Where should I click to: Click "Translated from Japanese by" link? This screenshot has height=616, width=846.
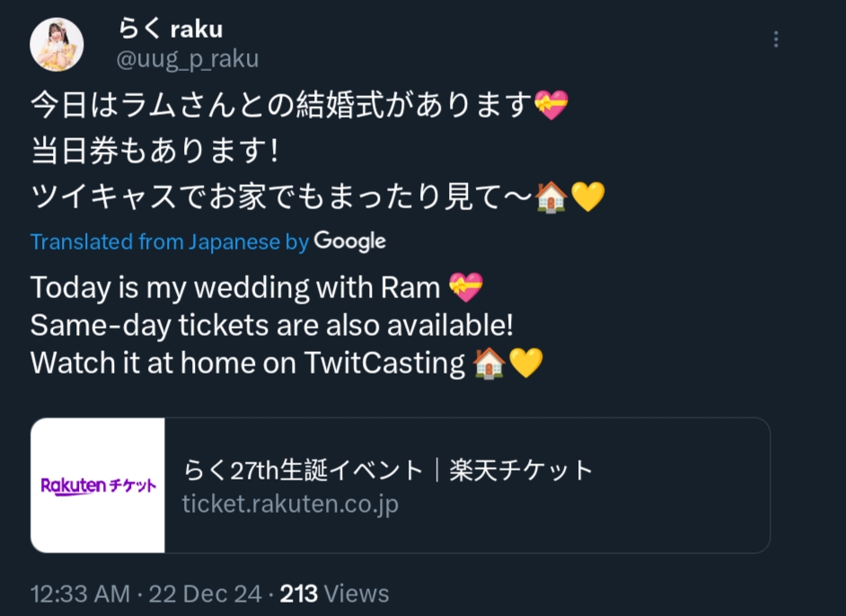(170, 242)
